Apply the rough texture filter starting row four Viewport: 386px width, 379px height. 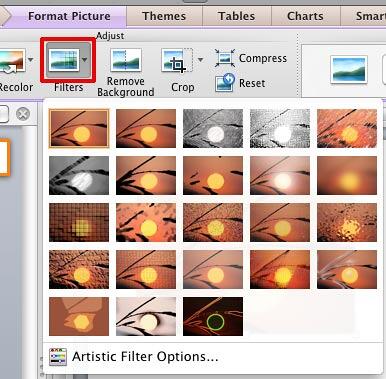79,269
